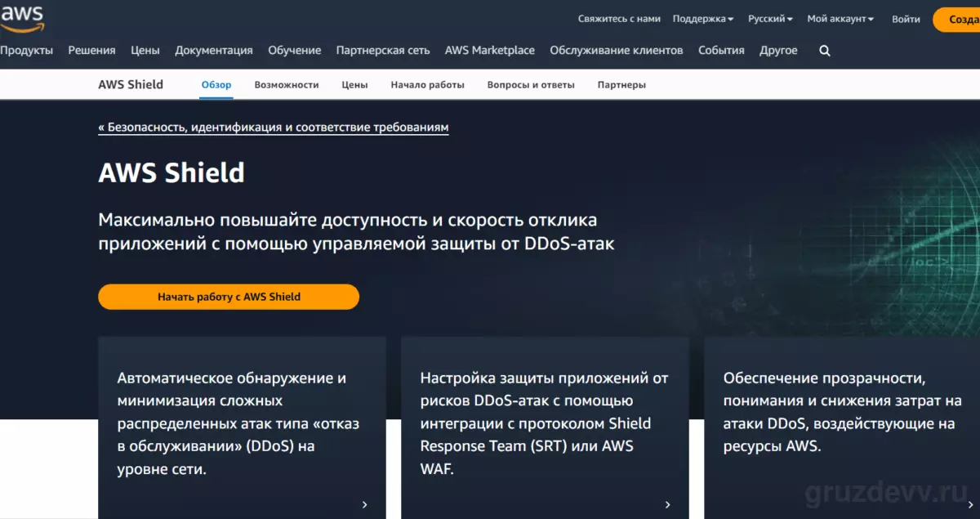This screenshot has width=980, height=519.
Task: Open arrow on the automatic DDoS detection card
Action: 364,505
